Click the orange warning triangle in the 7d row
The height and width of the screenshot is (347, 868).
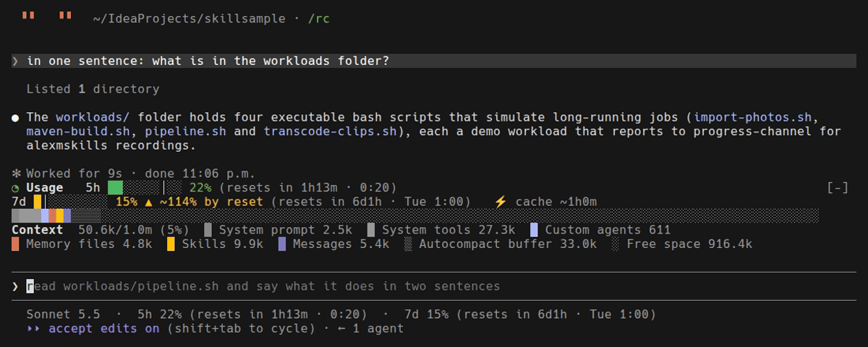click(x=149, y=202)
